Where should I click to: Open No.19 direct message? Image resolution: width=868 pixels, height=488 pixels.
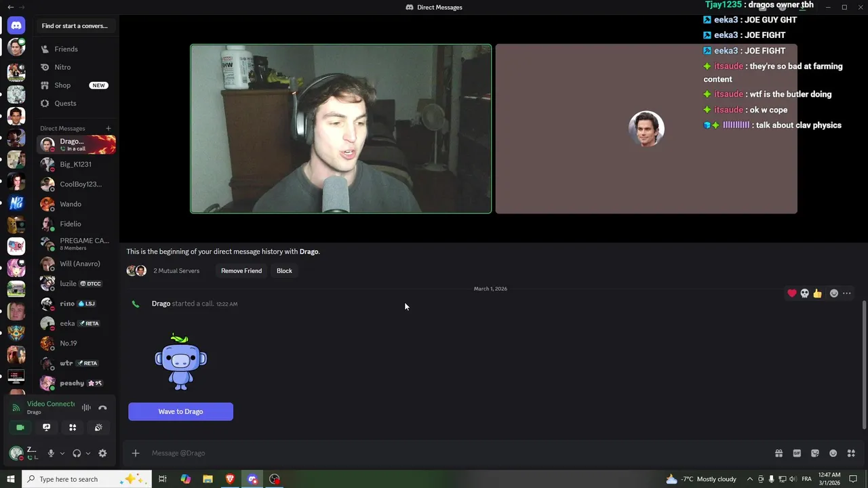click(x=77, y=343)
